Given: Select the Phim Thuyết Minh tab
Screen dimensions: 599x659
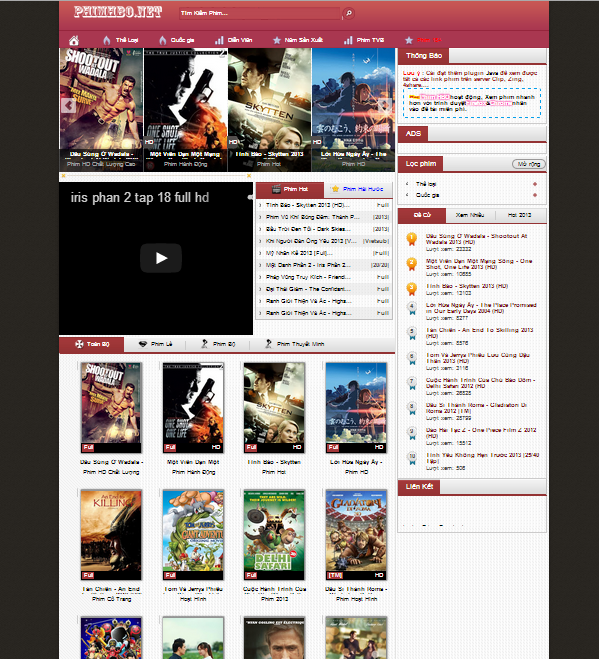Looking at the screenshot, I should 295,344.
